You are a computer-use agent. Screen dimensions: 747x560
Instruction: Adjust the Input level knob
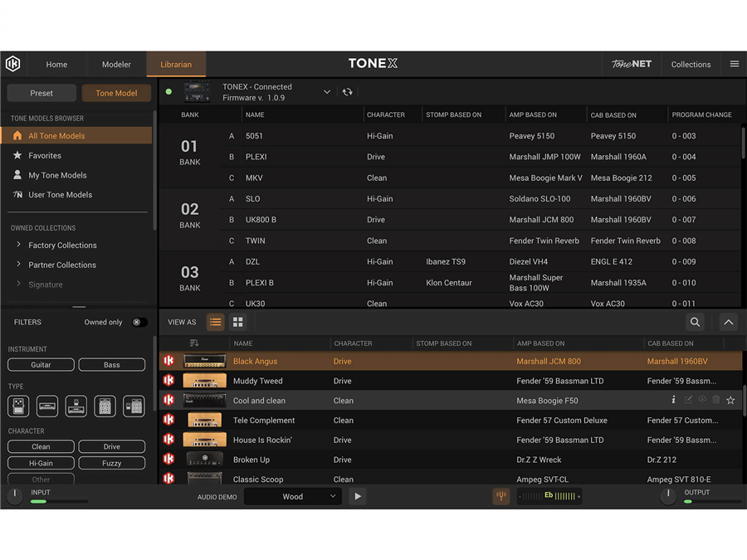pyautogui.click(x=15, y=496)
